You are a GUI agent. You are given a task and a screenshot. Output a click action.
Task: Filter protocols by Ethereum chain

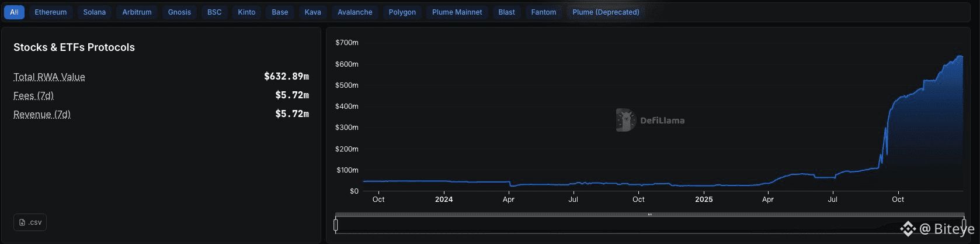pos(51,12)
